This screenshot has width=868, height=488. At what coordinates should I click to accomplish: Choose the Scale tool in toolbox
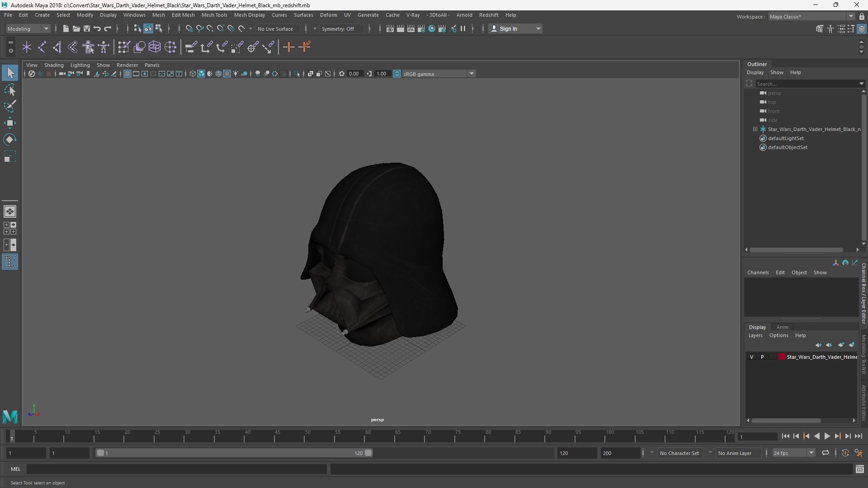click(10, 156)
